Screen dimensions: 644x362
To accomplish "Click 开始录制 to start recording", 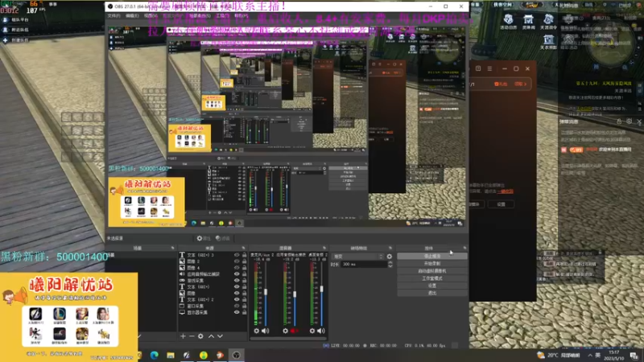I will coord(432,264).
